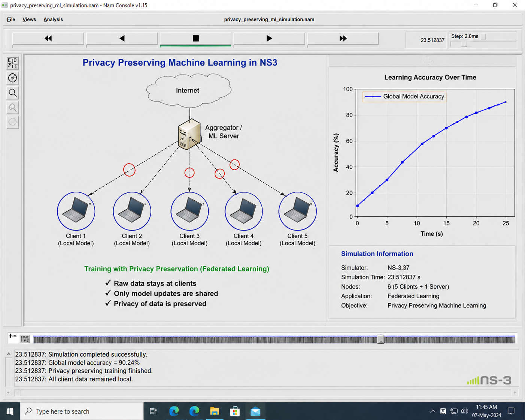Click the last data point on the accuracy curve
The image size is (525, 420).
tap(506, 102)
